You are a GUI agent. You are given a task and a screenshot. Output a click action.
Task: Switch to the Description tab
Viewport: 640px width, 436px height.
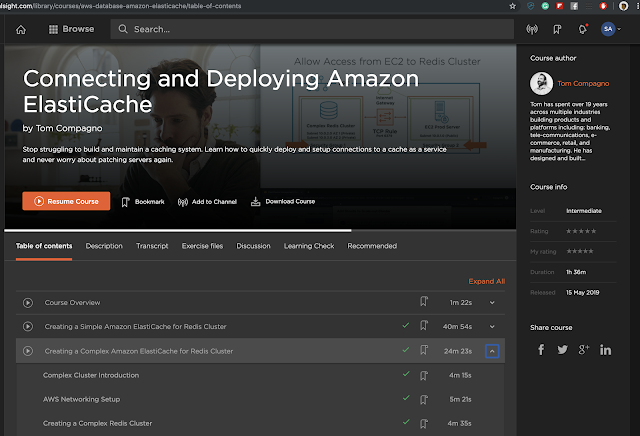(x=104, y=246)
